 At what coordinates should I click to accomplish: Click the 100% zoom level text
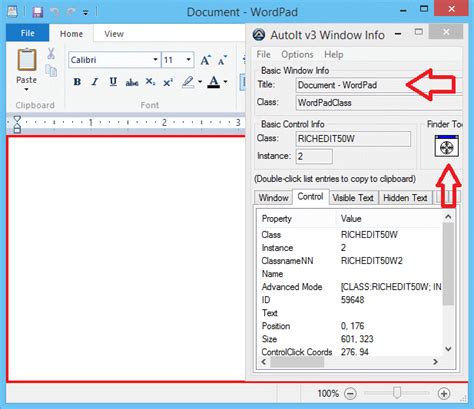pyautogui.click(x=328, y=394)
